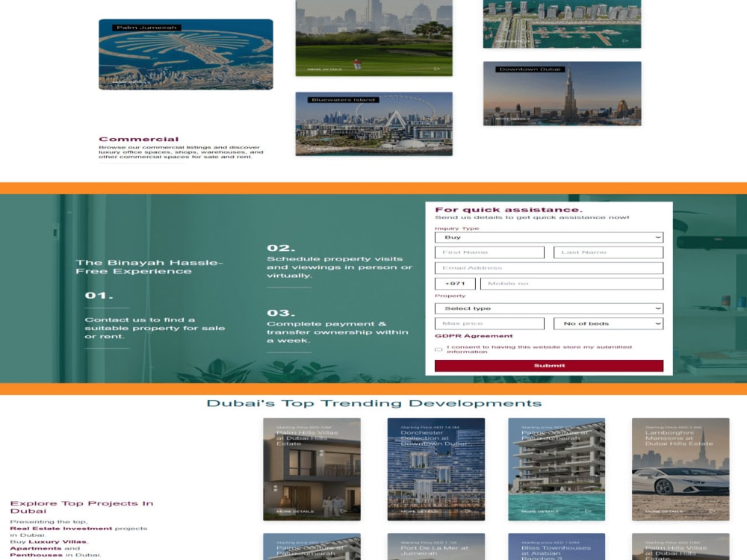Open Port De La Mer at Jumeirah card
747x560 pixels.
pos(436,547)
